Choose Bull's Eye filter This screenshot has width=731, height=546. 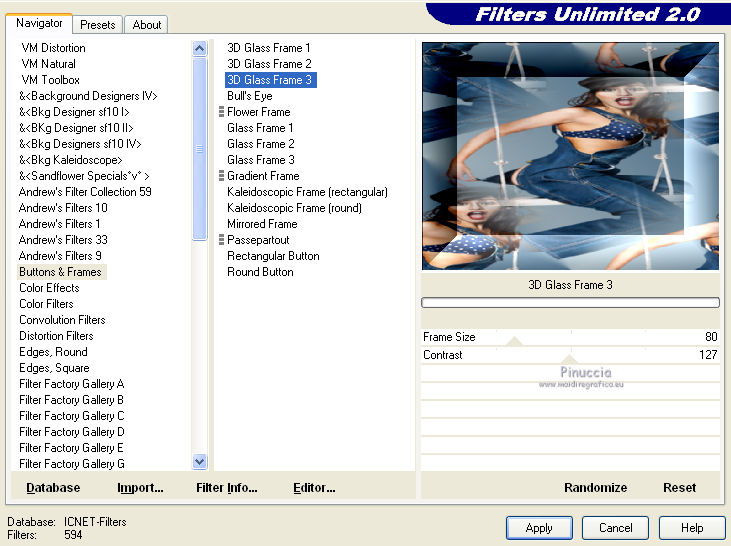[249, 96]
